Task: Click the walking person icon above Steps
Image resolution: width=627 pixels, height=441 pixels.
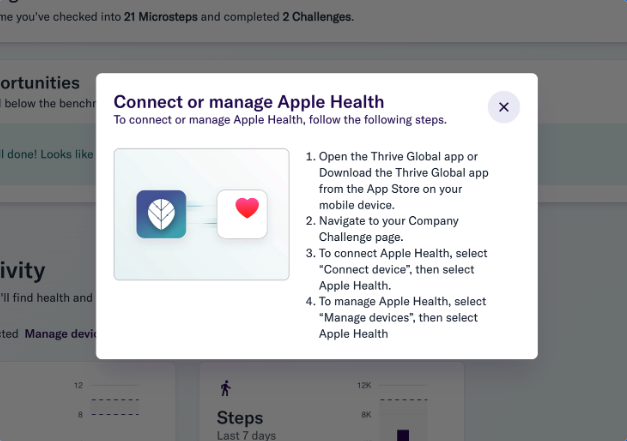Action: (226, 388)
